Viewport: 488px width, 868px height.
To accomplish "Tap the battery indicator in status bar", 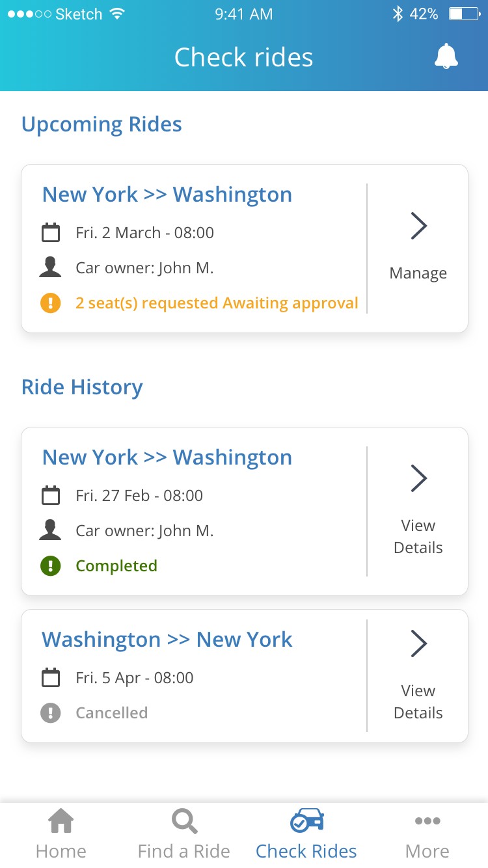I will coord(464,14).
